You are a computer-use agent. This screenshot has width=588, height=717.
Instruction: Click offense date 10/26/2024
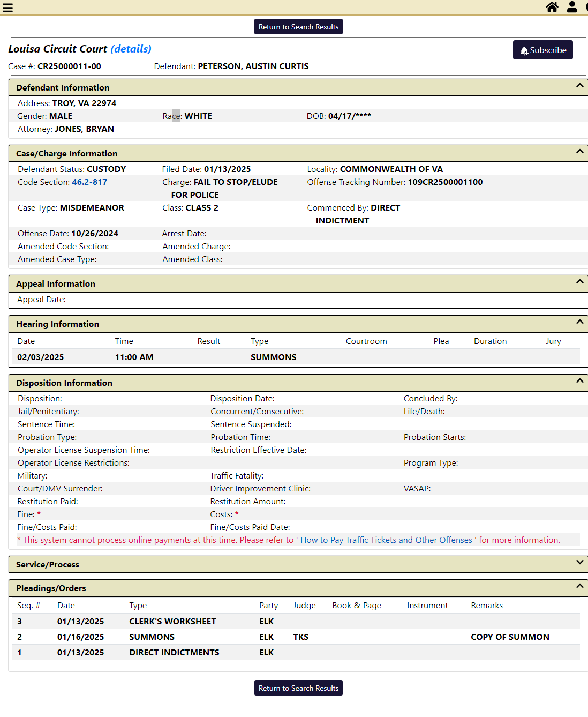point(95,234)
